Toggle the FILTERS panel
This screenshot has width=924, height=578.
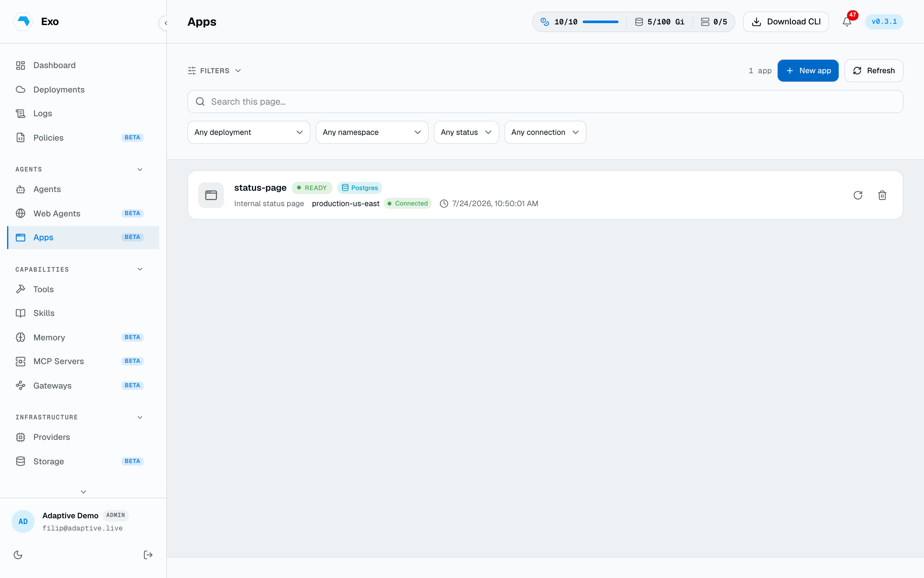(x=215, y=71)
